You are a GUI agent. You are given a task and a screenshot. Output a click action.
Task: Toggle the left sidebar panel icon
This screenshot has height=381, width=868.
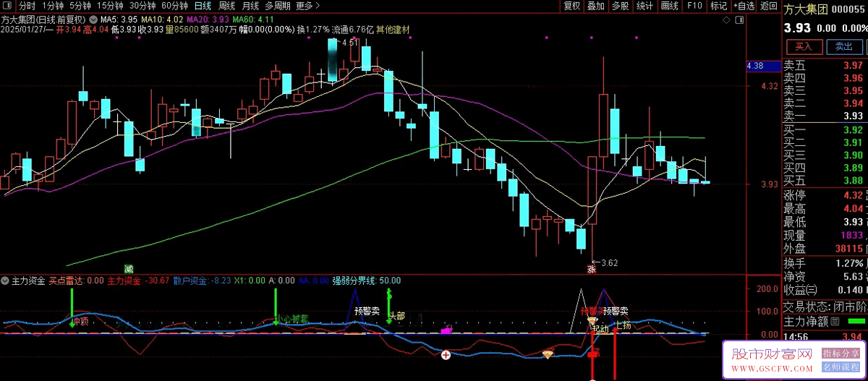7,5
